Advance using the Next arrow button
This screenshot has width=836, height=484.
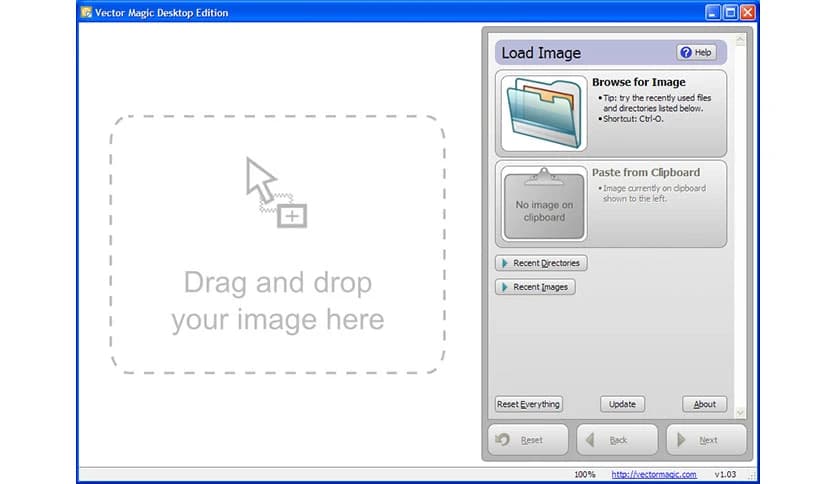706,440
